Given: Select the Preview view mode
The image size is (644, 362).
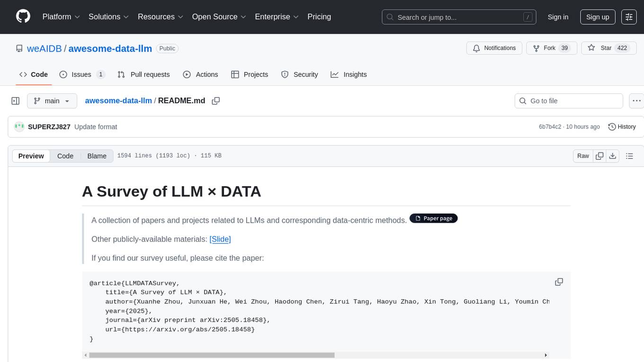Looking at the screenshot, I should 31,156.
